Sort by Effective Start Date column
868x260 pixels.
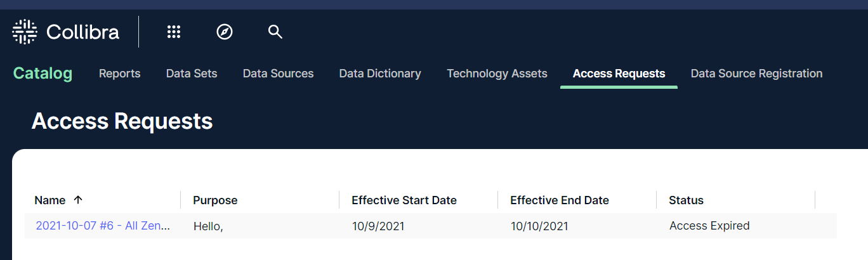[x=404, y=200]
